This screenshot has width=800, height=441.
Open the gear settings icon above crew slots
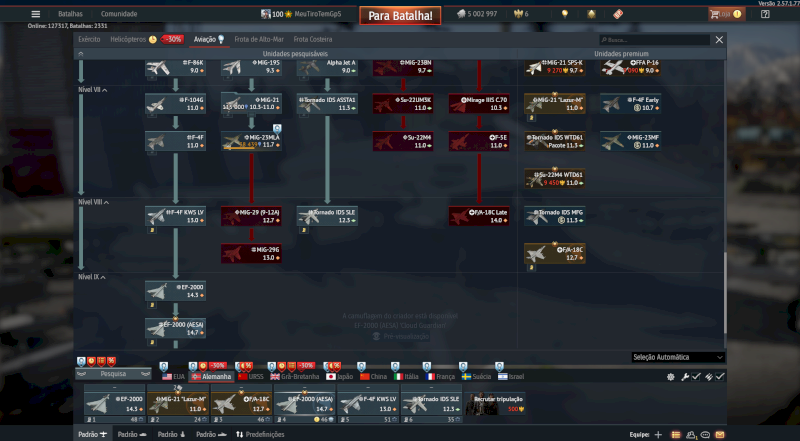(670, 377)
